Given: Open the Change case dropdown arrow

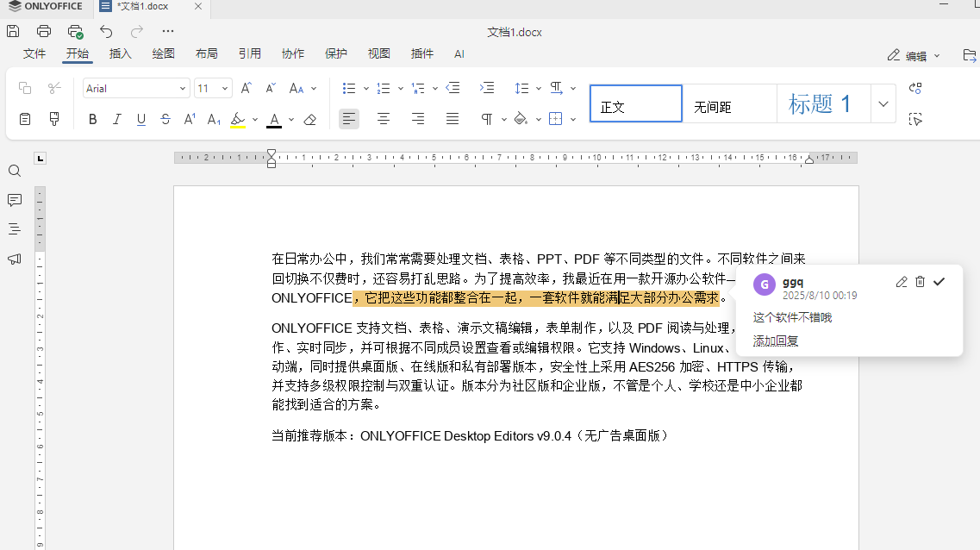Looking at the screenshot, I should coord(314,89).
